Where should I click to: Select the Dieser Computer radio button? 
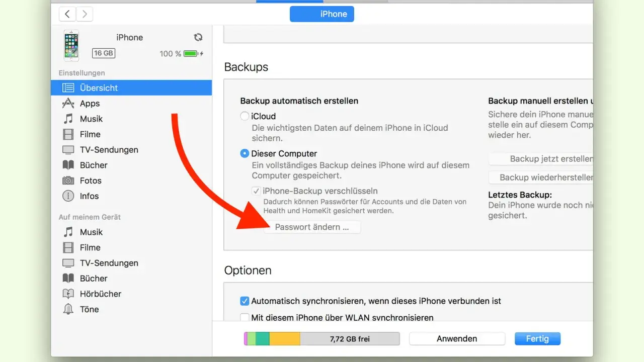(x=245, y=153)
